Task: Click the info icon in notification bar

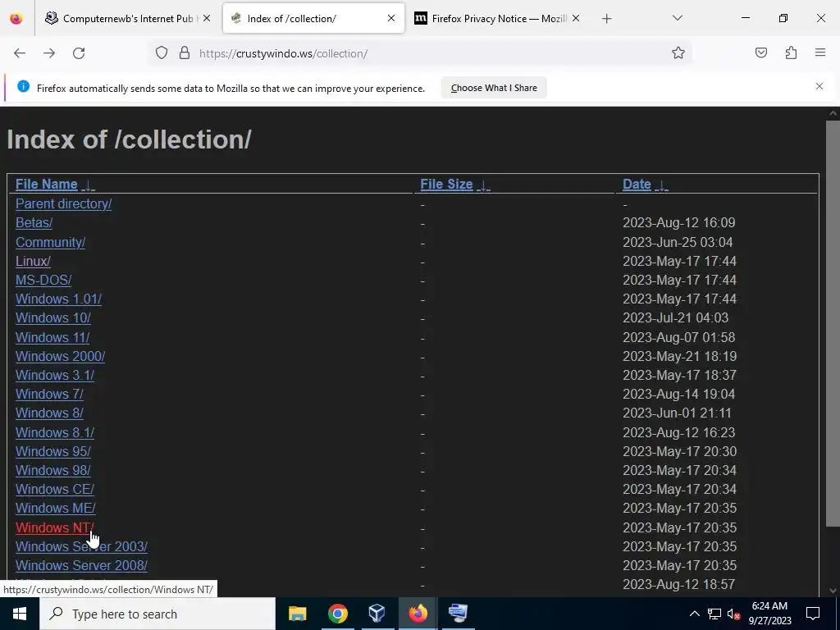Action: [x=23, y=86]
